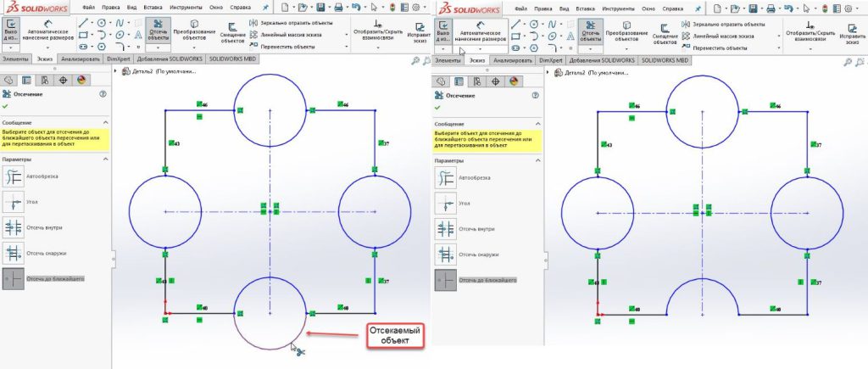Image resolution: width=868 pixels, height=369 pixels.
Task: Open DimXpertManager tab icon in left panel
Action: pyautogui.click(x=63, y=80)
